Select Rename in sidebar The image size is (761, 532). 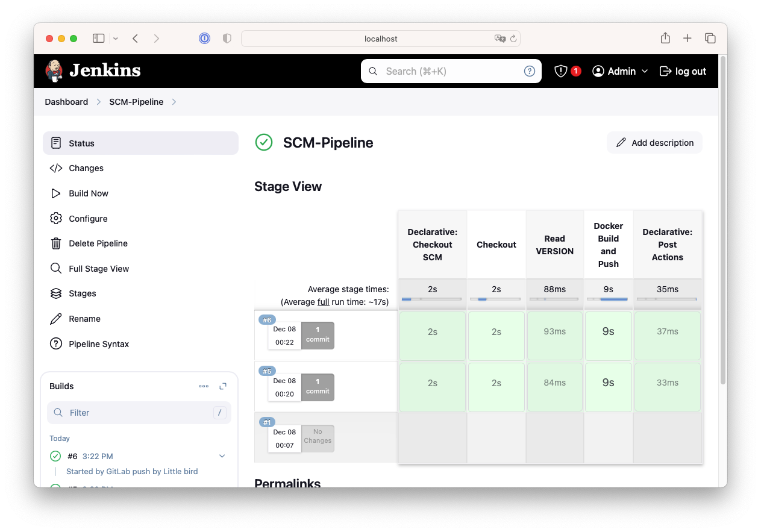(x=140, y=319)
